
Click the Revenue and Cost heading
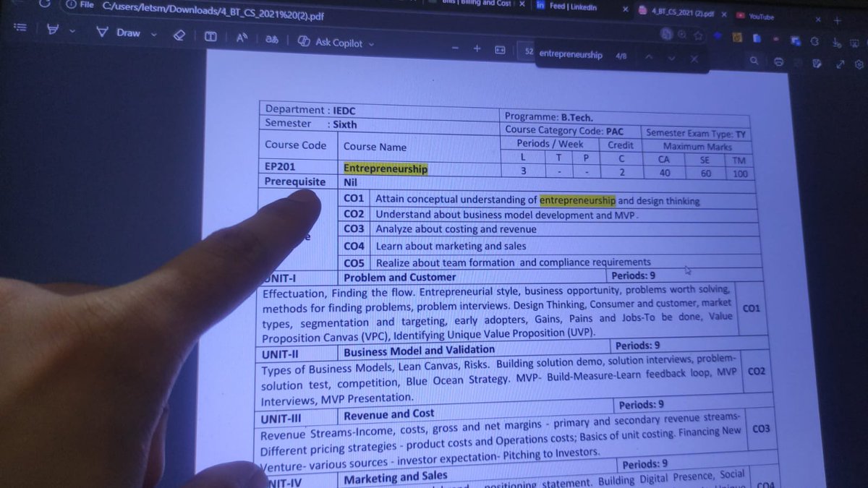coord(389,414)
